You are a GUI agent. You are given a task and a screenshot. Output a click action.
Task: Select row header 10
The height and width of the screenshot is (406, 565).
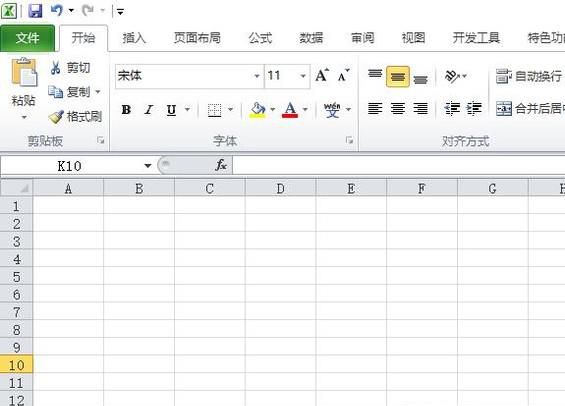pos(17,365)
